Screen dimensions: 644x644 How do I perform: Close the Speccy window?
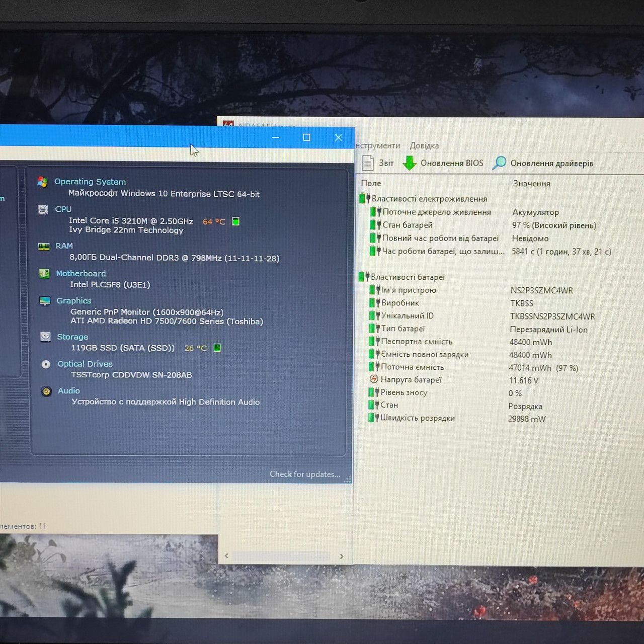(339, 137)
